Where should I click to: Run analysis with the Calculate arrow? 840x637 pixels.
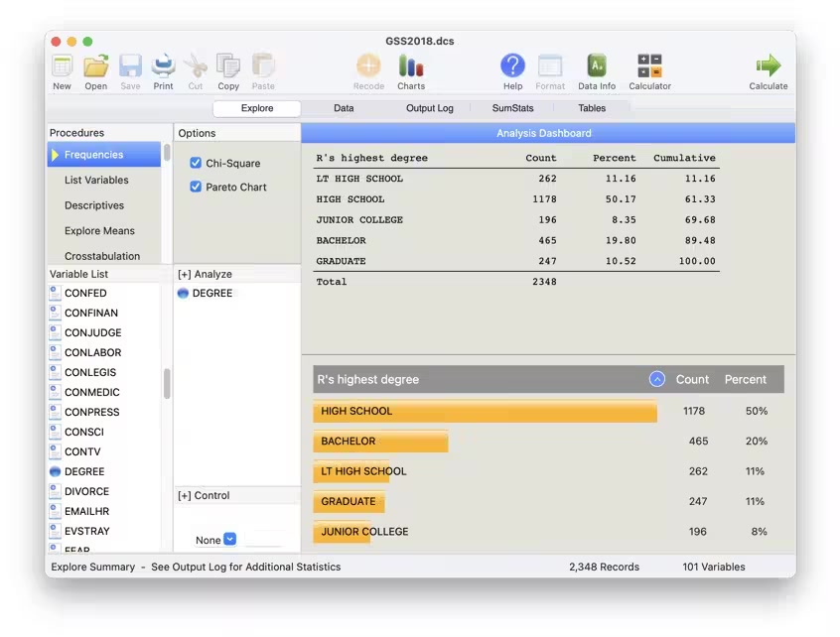point(768,66)
